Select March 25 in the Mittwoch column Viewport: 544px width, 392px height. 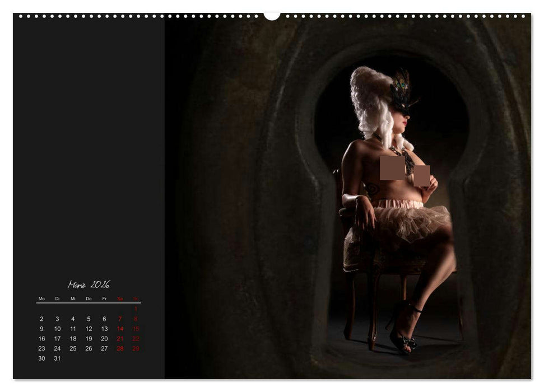(x=73, y=348)
